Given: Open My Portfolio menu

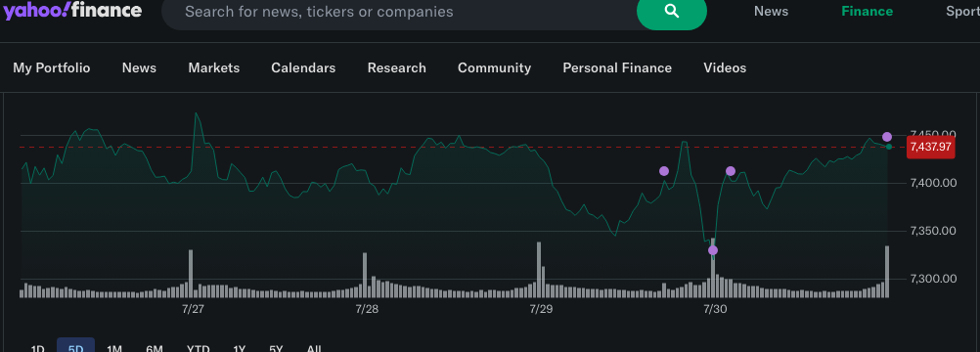Looking at the screenshot, I should point(51,67).
